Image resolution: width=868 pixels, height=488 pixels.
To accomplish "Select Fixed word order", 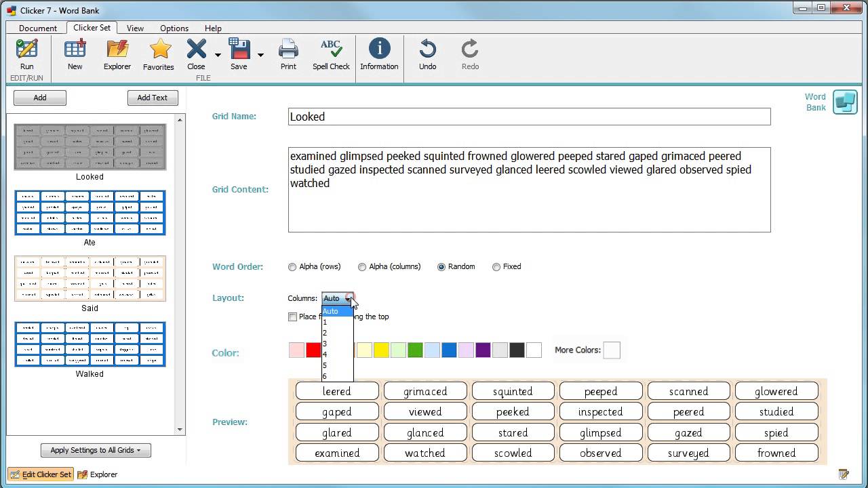I will (x=496, y=267).
